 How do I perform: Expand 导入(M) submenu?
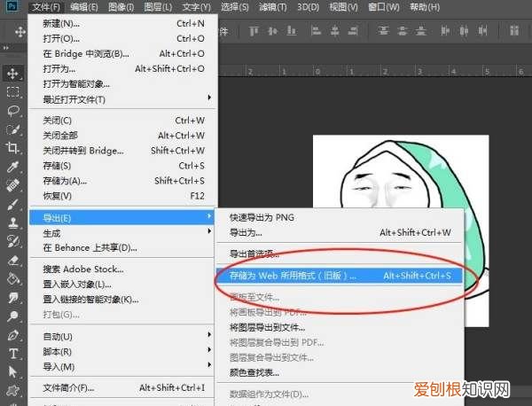(x=209, y=365)
